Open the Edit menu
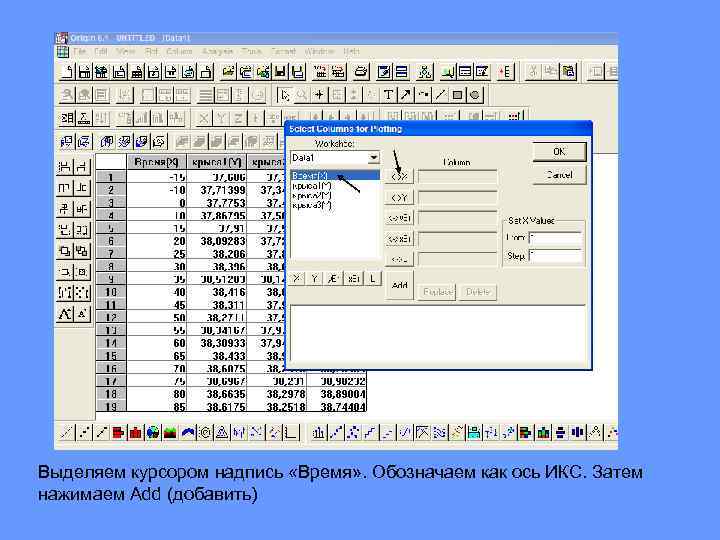Image resolution: width=720 pixels, height=540 pixels. (101, 51)
